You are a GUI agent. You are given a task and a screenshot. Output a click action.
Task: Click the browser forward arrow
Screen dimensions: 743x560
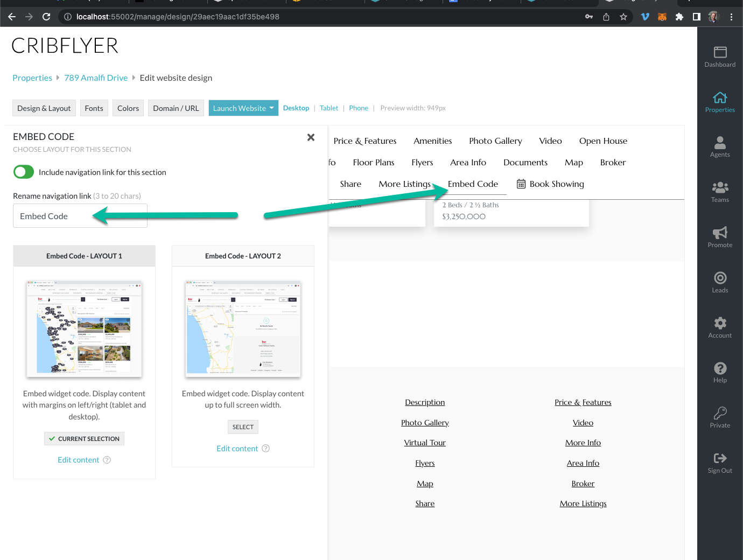pos(29,17)
